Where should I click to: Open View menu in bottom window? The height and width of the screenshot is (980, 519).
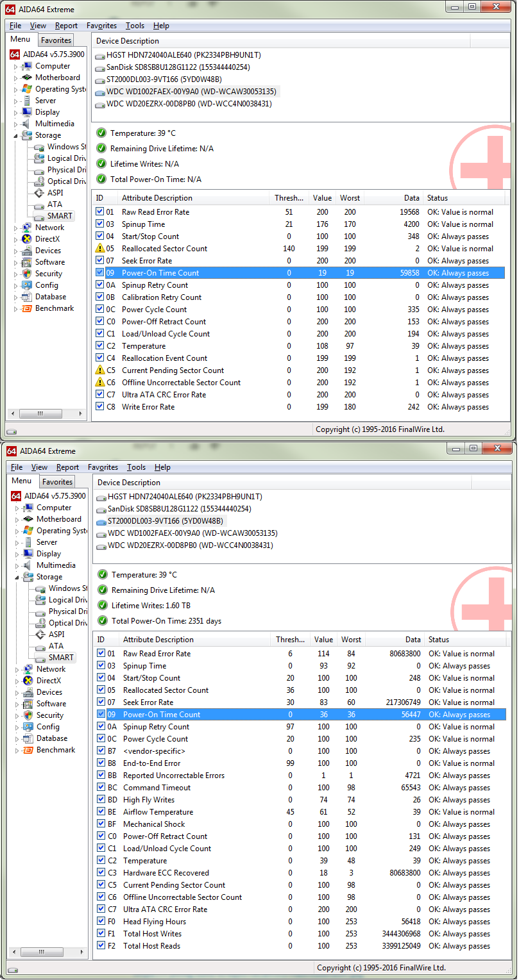click(x=39, y=467)
